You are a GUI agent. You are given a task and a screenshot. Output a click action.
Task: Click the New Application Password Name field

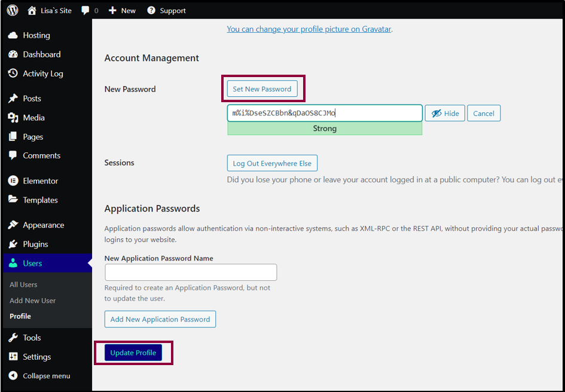coord(191,272)
